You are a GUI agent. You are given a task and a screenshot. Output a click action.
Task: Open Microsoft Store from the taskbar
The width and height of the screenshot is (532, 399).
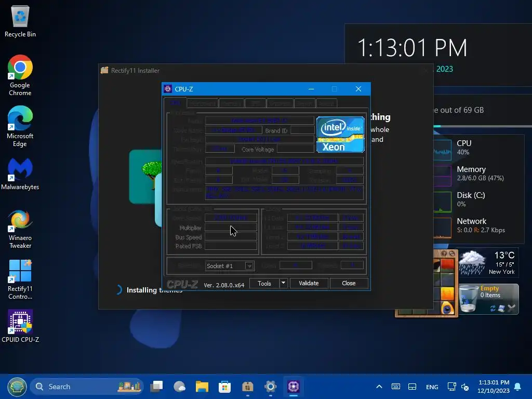(224, 387)
